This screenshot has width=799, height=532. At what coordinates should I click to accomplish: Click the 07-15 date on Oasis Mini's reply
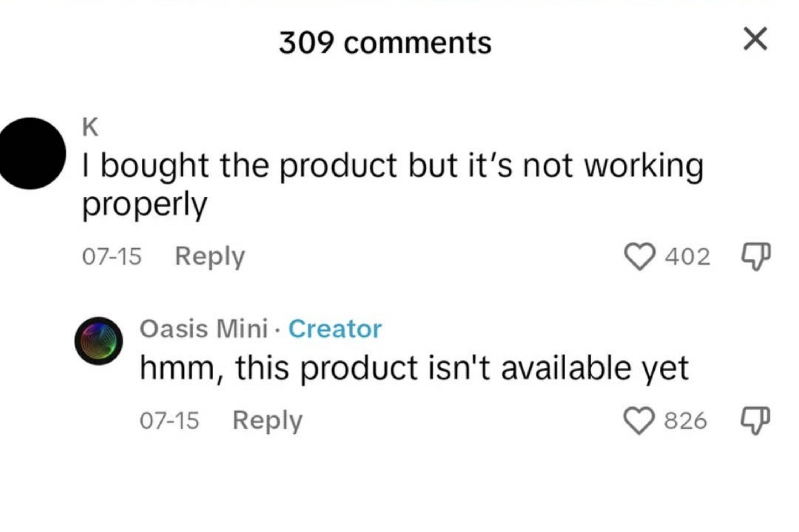[169, 421]
